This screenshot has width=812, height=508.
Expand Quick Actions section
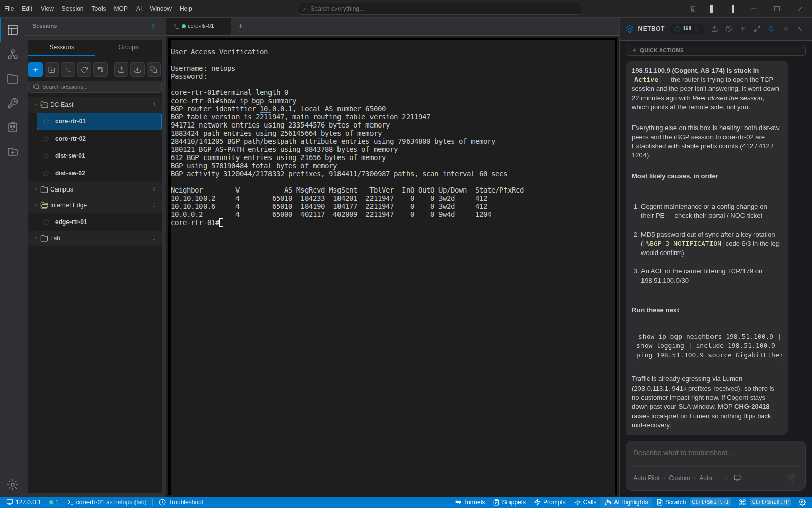(x=716, y=50)
